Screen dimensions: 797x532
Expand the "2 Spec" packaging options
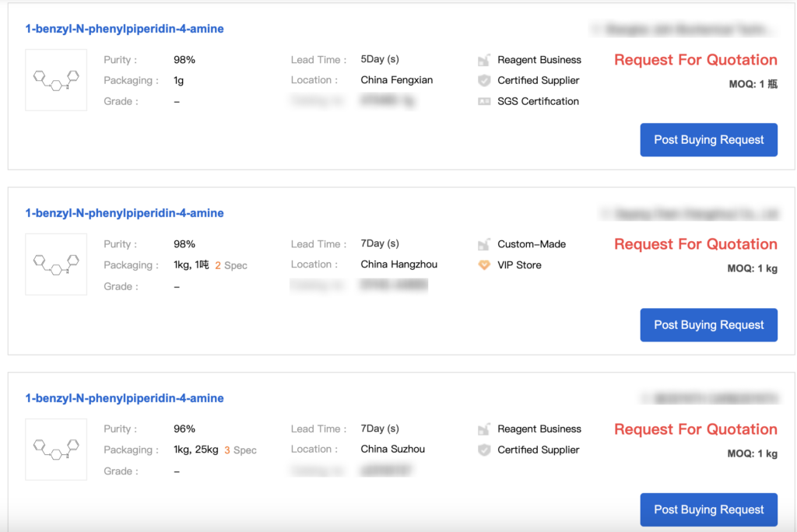(231, 265)
